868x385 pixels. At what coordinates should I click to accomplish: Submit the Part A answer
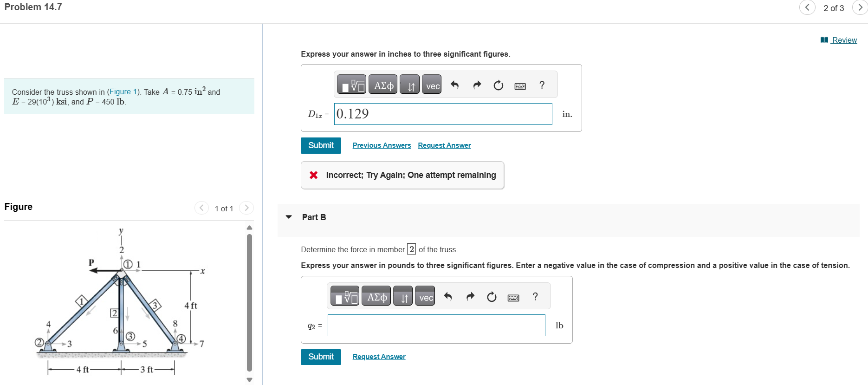click(x=320, y=145)
